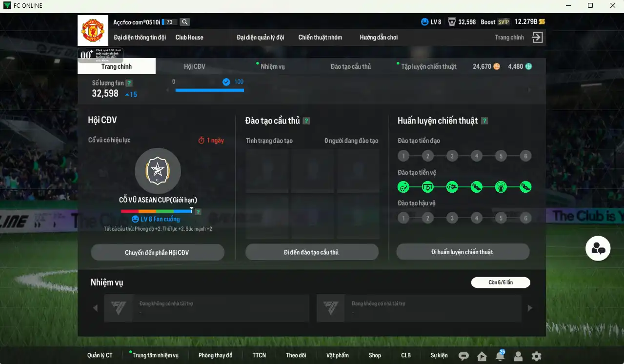Viewport: 624px width, 364px height.
Task: Open the search magnifier beside the account name
Action: click(184, 22)
